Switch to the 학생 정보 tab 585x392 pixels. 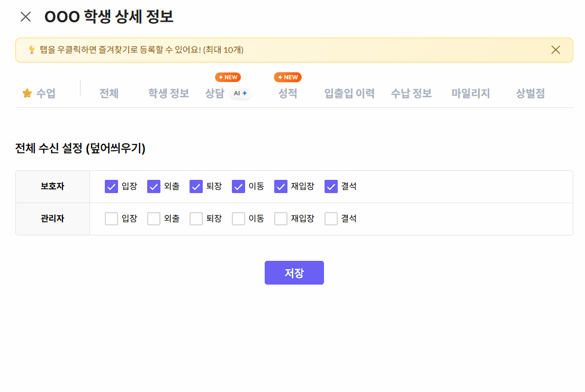point(168,94)
